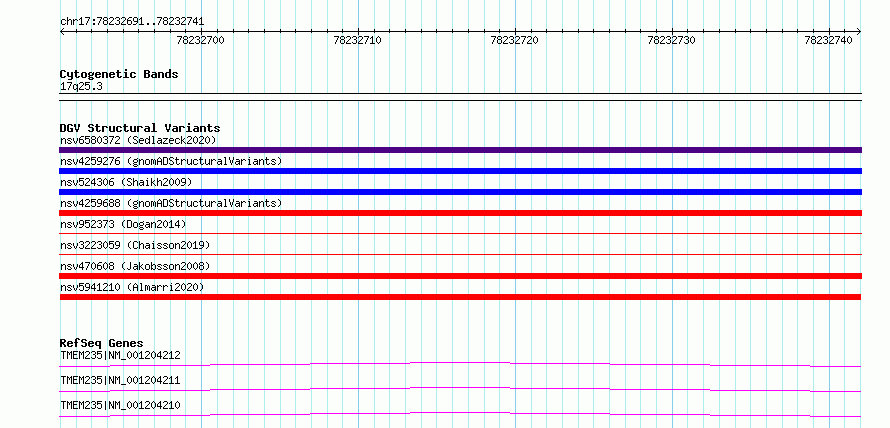The image size is (890, 428).
Task: Open TMEM235|NM_001204210 transcript label
Action: 120,406
